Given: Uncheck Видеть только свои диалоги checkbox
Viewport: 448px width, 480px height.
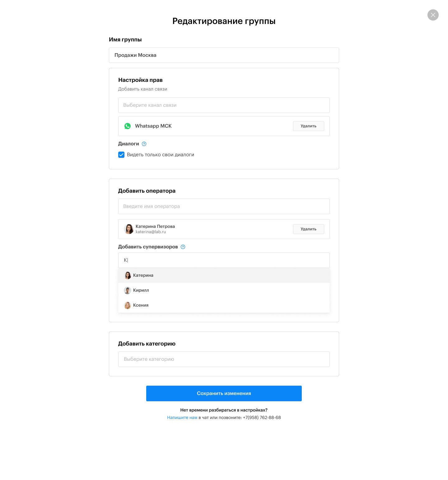Looking at the screenshot, I should (121, 155).
